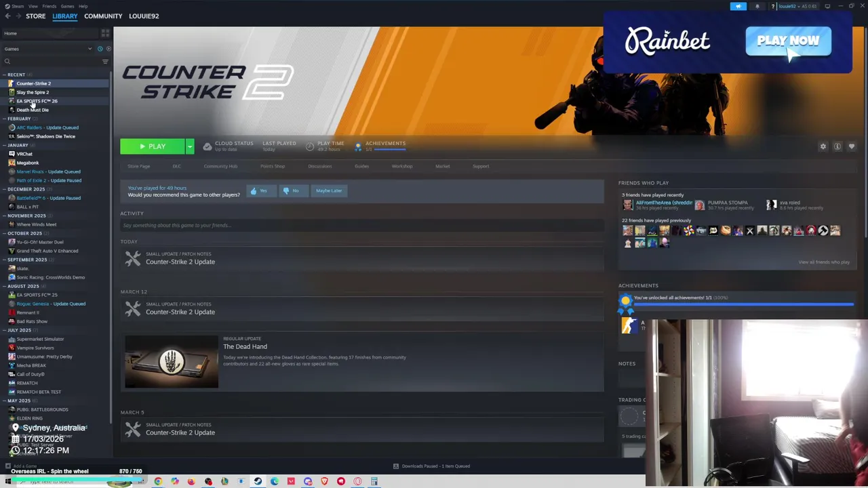Select Megabonk in library list
This screenshot has width=868, height=488.
(x=54, y=163)
